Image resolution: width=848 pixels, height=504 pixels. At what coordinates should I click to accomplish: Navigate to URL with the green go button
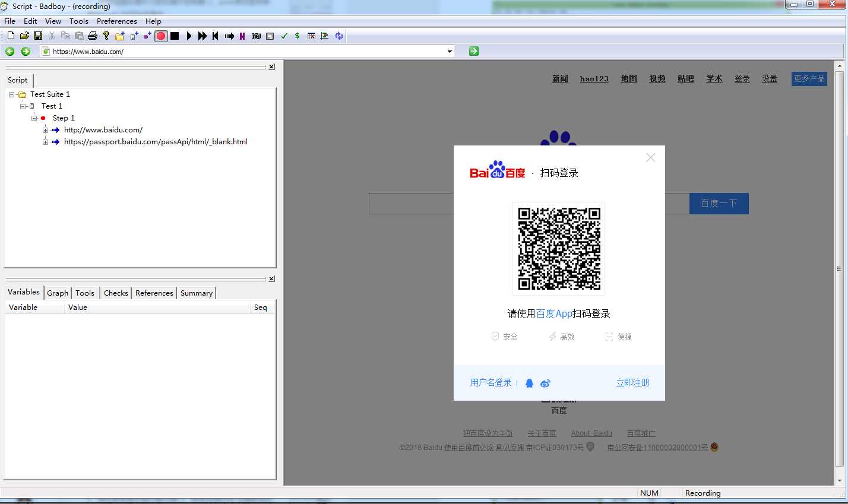(x=473, y=51)
